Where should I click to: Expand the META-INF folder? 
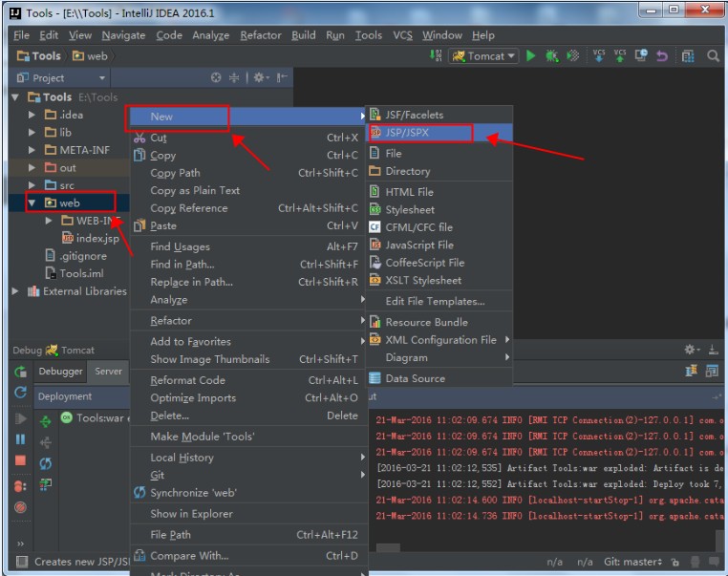tap(32, 150)
